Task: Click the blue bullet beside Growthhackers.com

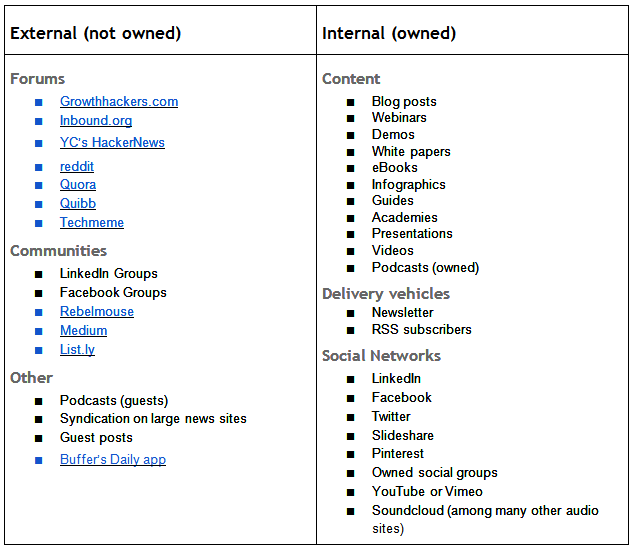Action: pyautogui.click(x=39, y=102)
